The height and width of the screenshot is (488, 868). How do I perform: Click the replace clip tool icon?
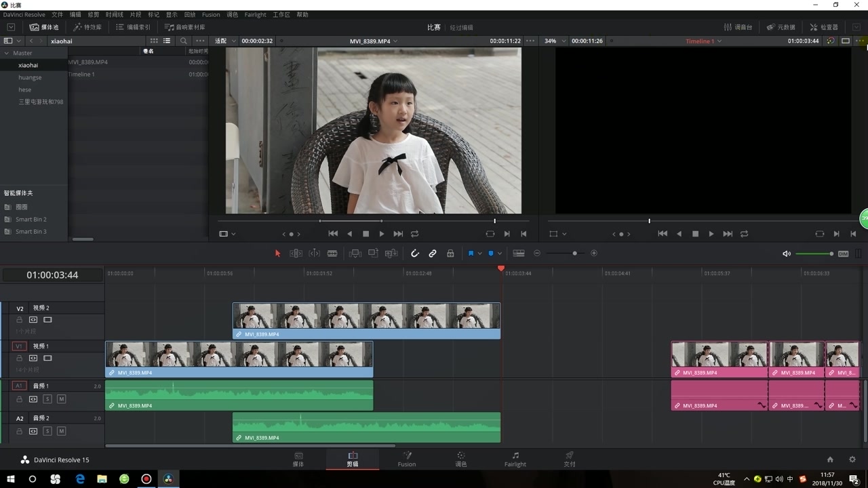point(391,253)
